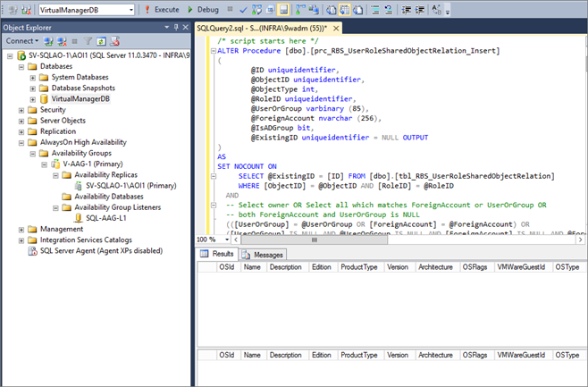Expand the System Databases folder

click(33, 78)
